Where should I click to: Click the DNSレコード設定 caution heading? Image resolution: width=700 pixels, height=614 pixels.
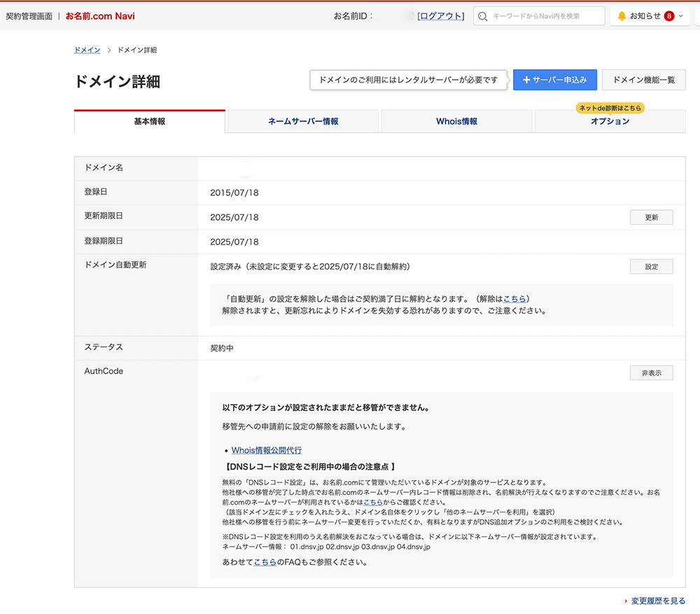point(309,467)
